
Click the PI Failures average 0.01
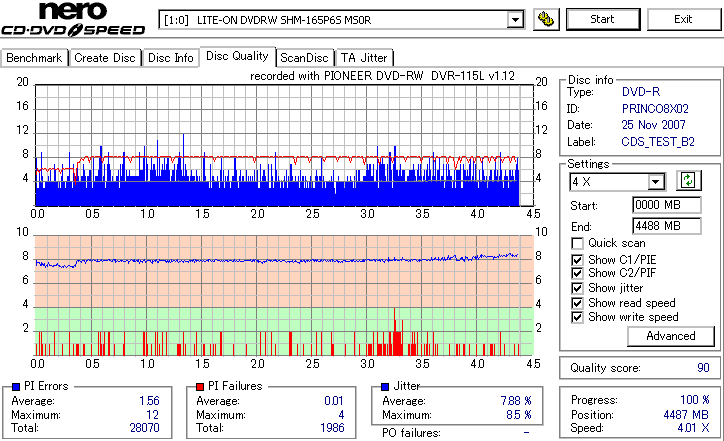point(334,401)
